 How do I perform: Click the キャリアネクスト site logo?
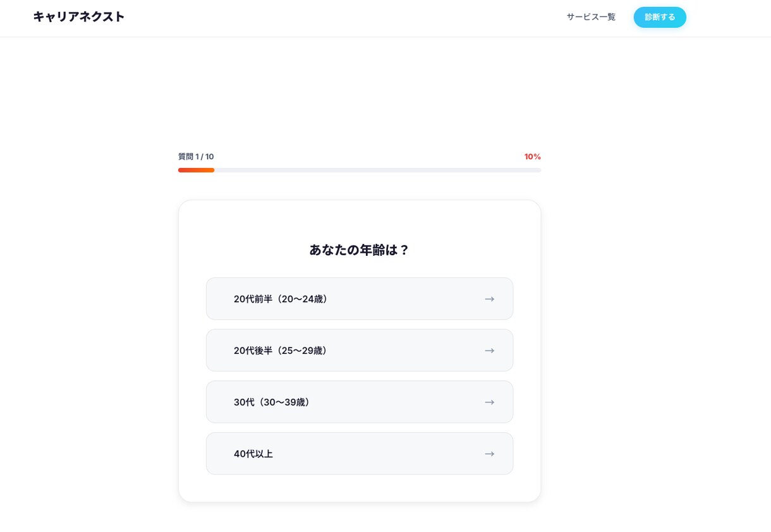click(x=79, y=17)
